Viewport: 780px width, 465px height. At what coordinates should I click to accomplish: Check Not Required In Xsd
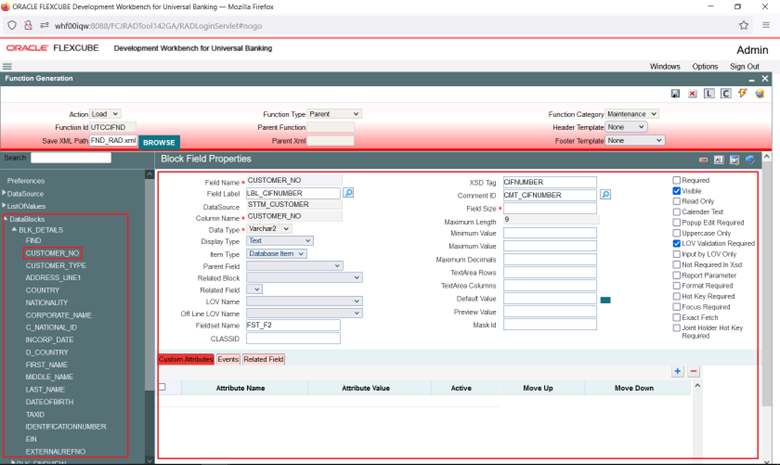pos(677,265)
